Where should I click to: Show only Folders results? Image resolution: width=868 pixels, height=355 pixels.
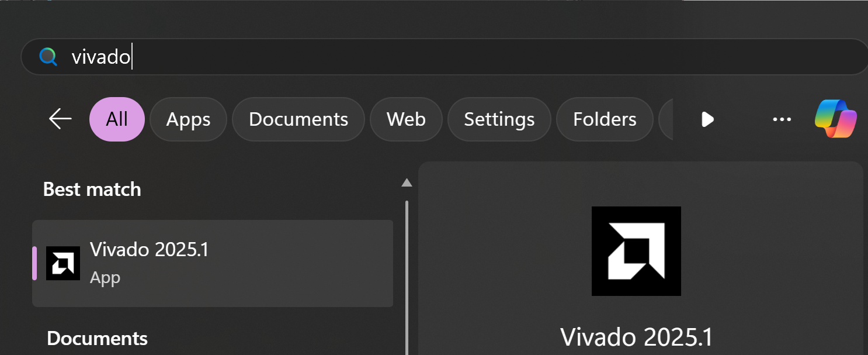605,119
